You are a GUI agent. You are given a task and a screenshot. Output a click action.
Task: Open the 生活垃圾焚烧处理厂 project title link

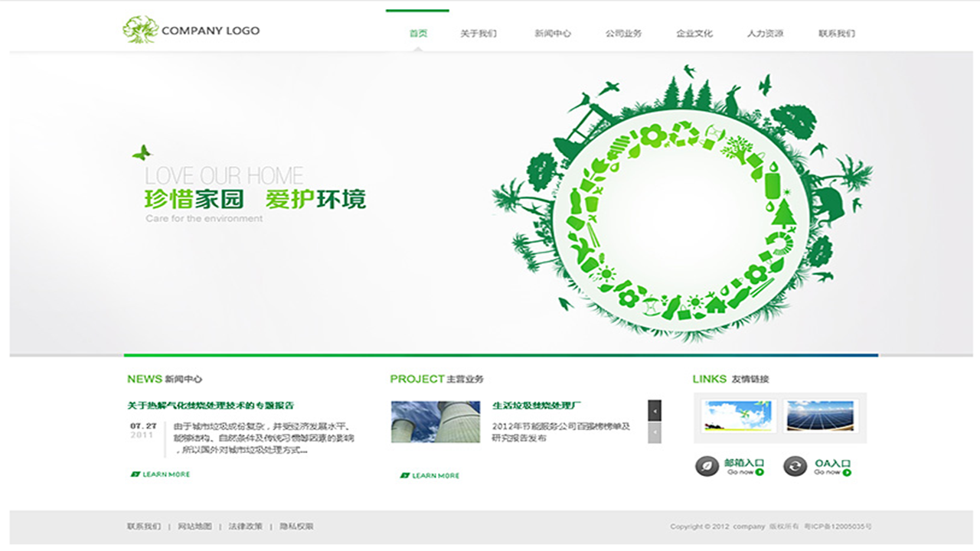[537, 406]
